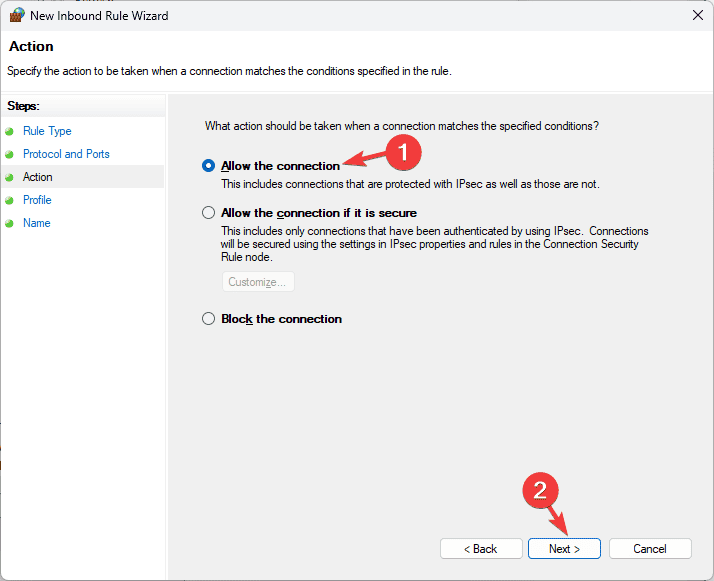Go to the Rule Type step
The width and height of the screenshot is (714, 581).
tap(47, 131)
